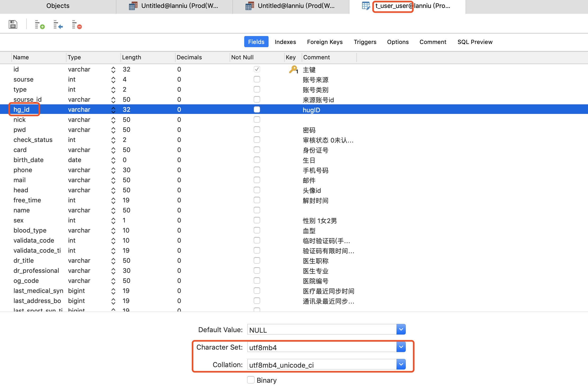Open type selector for hg_id field

pos(113,110)
